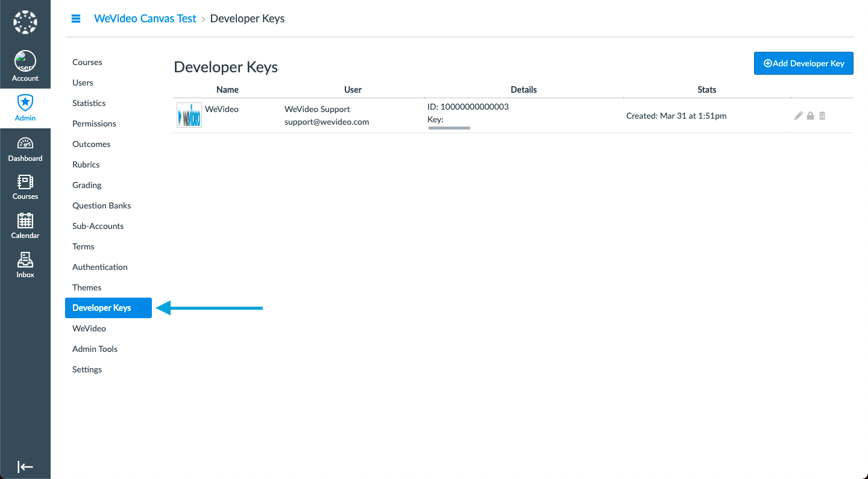Screen dimensions: 868x479
Task: Click the User column header
Action: (353, 90)
